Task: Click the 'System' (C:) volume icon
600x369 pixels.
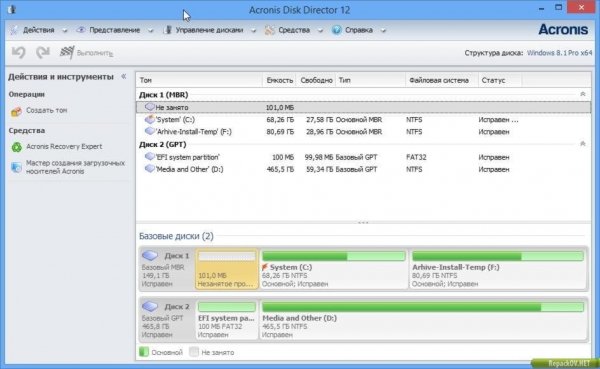Action: tap(150, 119)
